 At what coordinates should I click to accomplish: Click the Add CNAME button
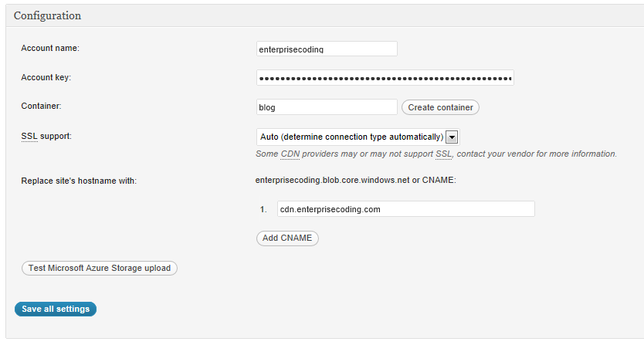[287, 238]
